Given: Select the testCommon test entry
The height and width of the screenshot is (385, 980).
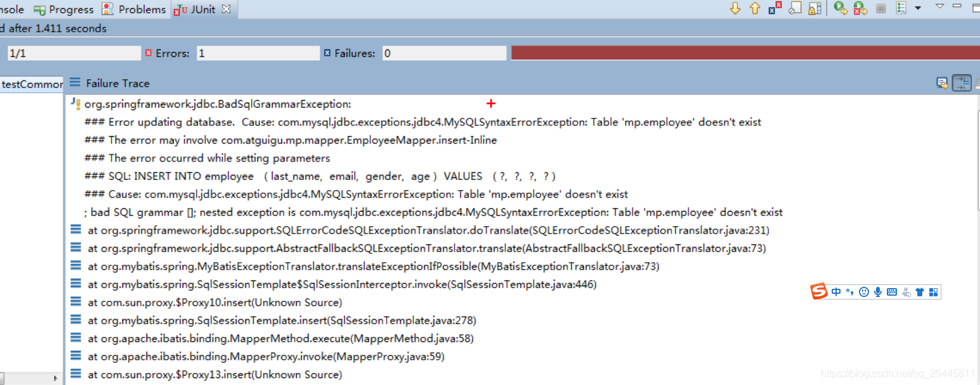Looking at the screenshot, I should [x=32, y=84].
